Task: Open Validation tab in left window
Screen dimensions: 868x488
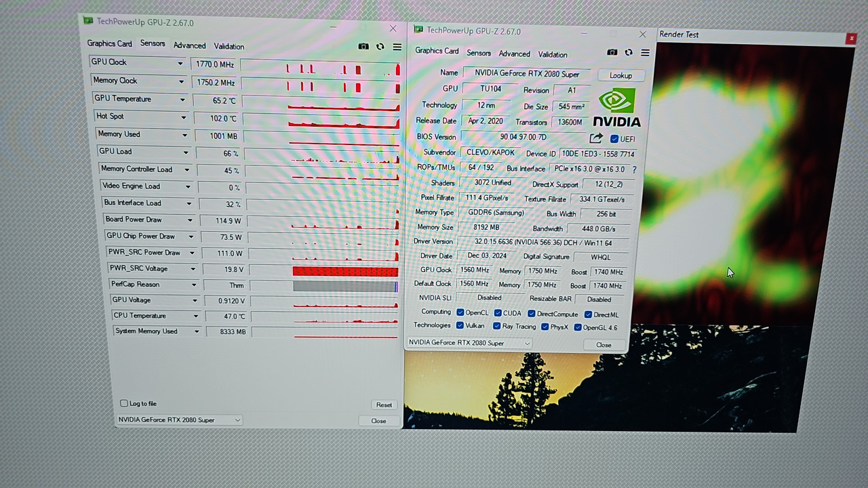Action: 229,46
